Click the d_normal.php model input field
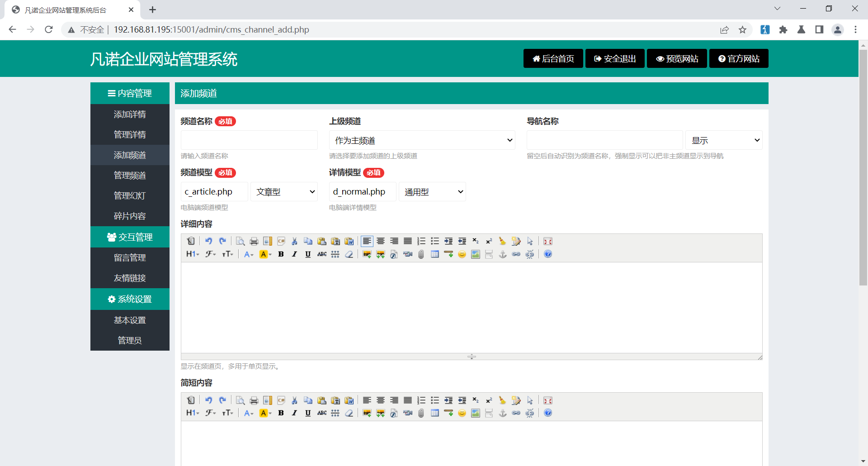 click(363, 192)
